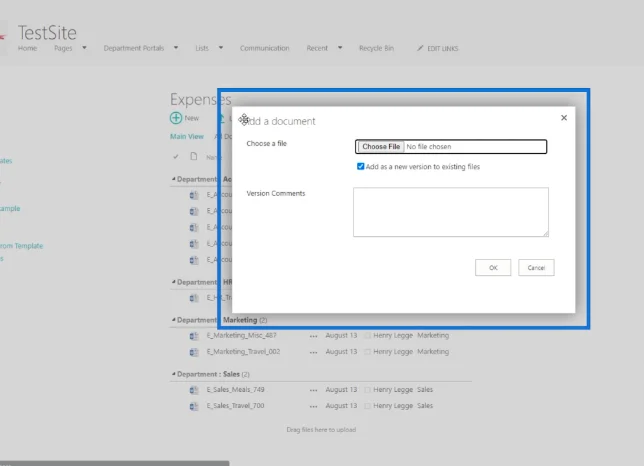The height and width of the screenshot is (466, 644).
Task: Collapse the Department Marketing group
Action: coord(174,320)
